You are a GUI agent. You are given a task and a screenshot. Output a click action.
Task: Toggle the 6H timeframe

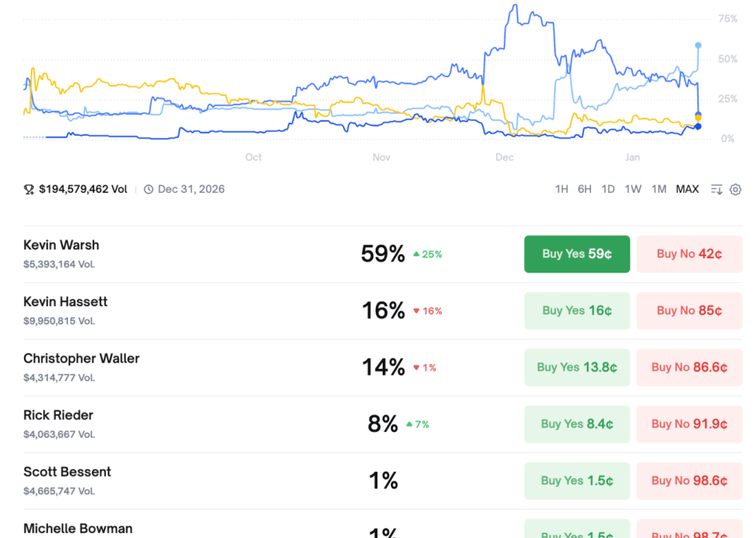tap(585, 190)
